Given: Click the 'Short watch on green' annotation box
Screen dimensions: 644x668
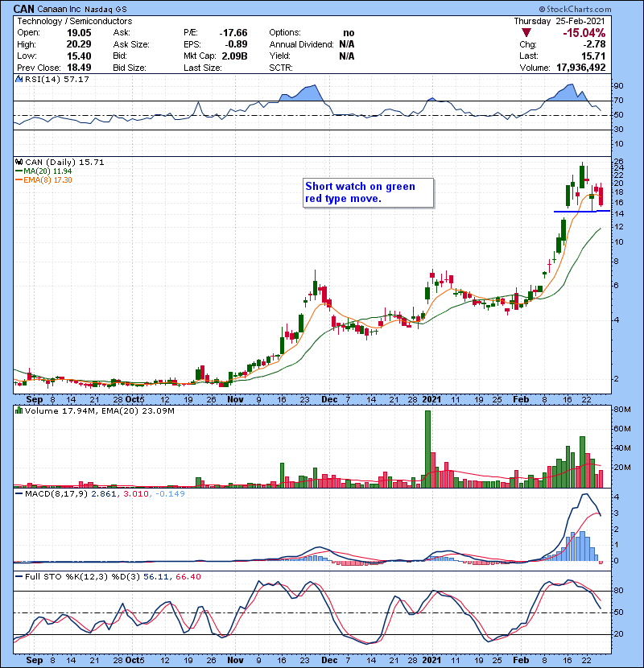Looking at the screenshot, I should click(x=368, y=193).
